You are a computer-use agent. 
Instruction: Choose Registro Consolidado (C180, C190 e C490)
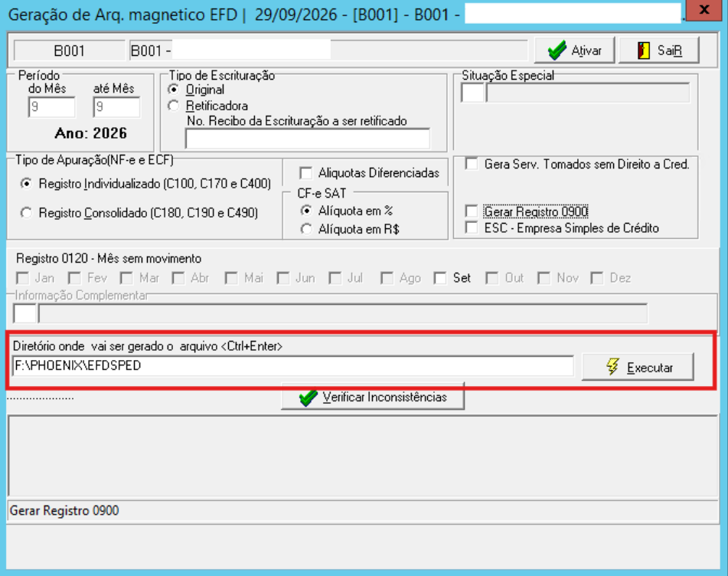click(x=27, y=213)
